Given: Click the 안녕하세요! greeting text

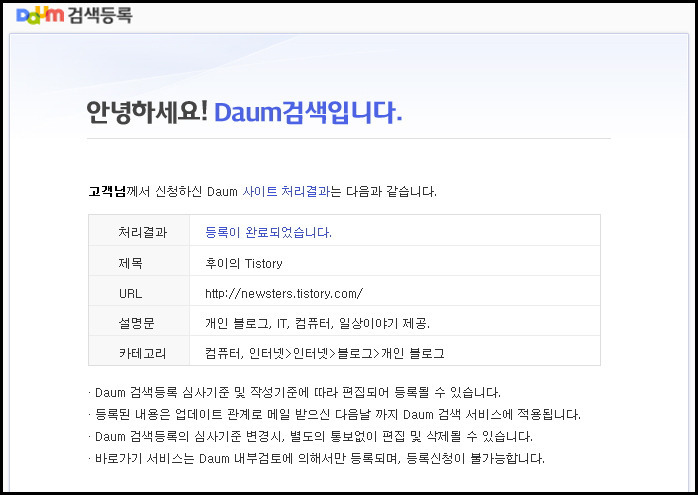Looking at the screenshot, I should pyautogui.click(x=147, y=112).
